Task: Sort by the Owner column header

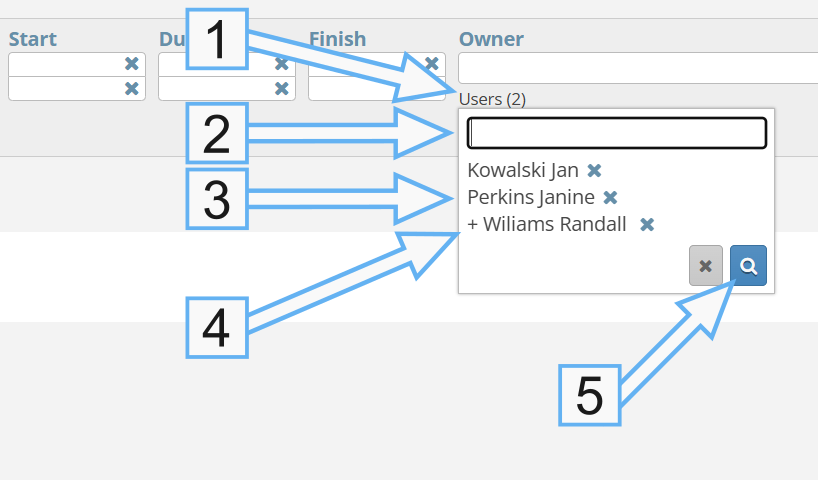Action: [491, 39]
